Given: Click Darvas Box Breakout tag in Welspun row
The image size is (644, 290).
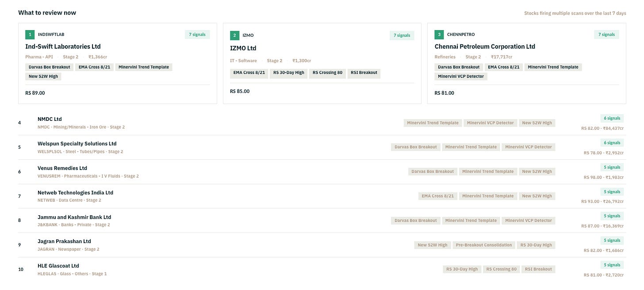Looking at the screenshot, I should (416, 147).
